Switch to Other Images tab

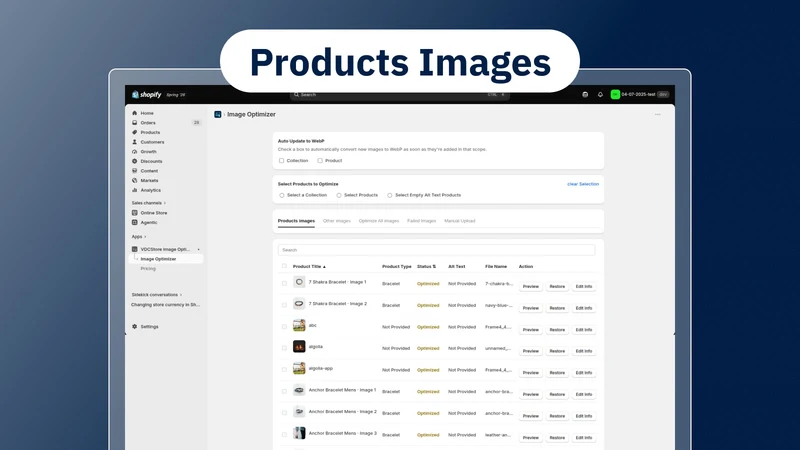tap(337, 221)
